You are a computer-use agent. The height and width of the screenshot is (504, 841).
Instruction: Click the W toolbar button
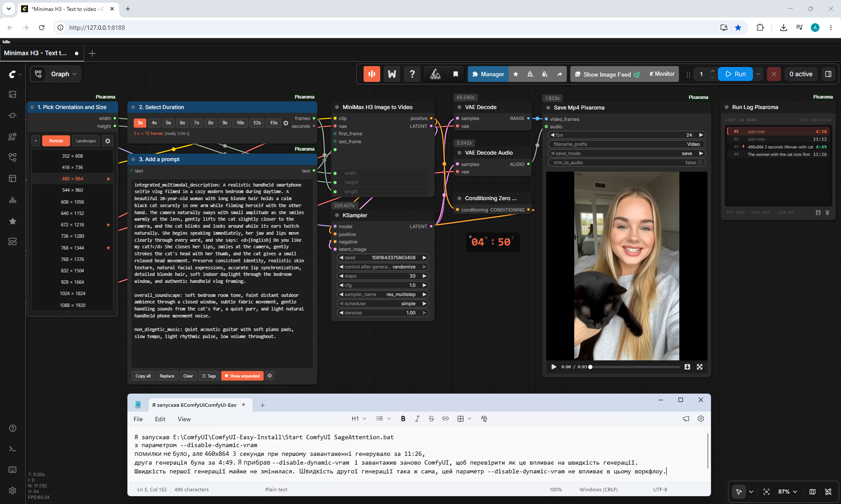tap(392, 74)
